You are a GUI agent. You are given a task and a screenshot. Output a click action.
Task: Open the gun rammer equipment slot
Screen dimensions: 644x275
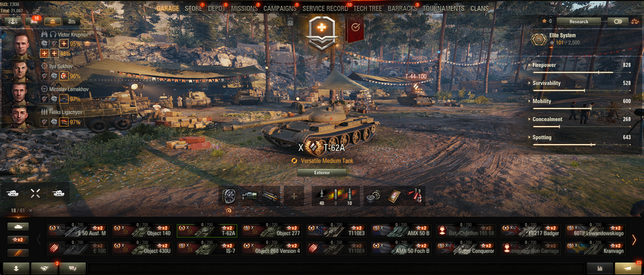[270, 196]
